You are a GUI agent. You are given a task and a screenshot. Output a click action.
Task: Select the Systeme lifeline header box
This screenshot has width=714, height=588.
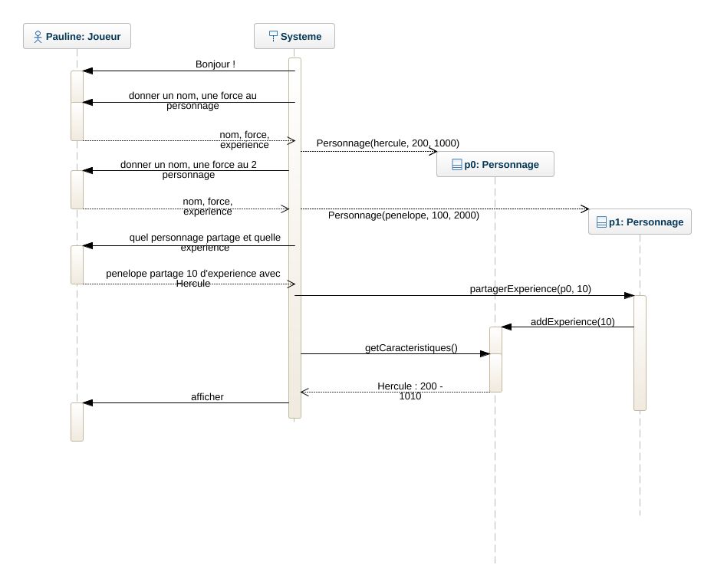coord(294,36)
